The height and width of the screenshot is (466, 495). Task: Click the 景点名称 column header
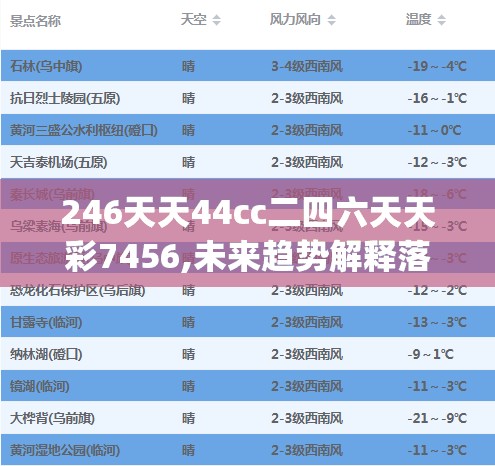tap(35, 21)
